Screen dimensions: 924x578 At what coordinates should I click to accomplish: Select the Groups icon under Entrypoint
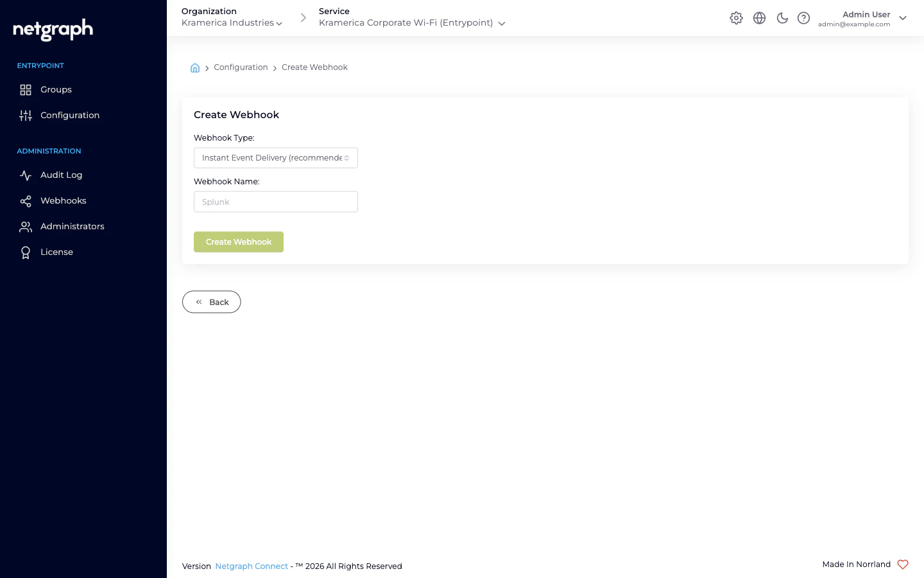(x=26, y=89)
